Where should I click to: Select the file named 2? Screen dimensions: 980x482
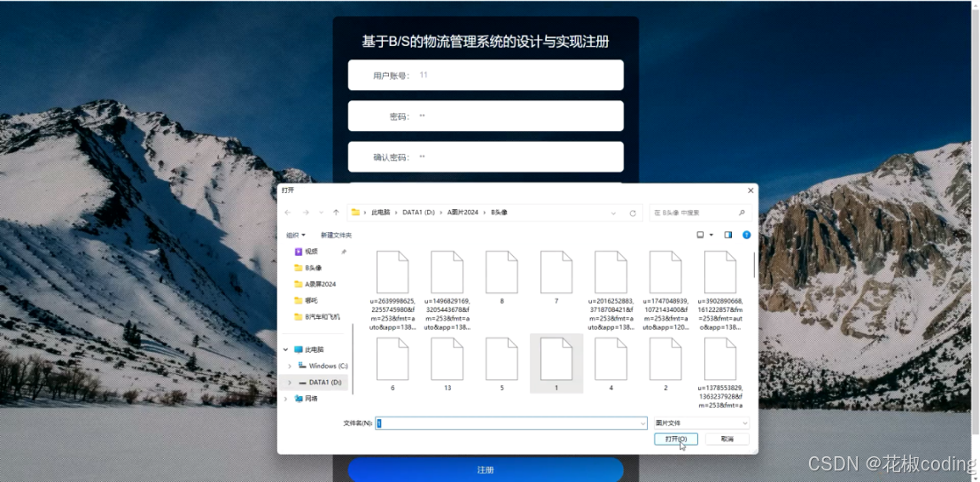pyautogui.click(x=665, y=359)
